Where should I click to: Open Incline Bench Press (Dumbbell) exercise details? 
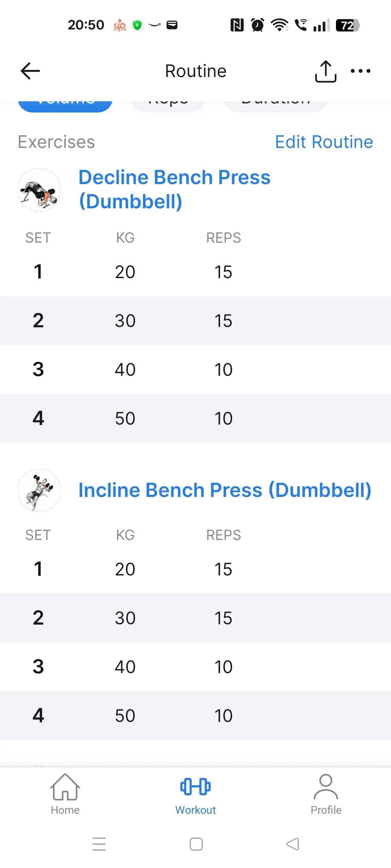[225, 490]
